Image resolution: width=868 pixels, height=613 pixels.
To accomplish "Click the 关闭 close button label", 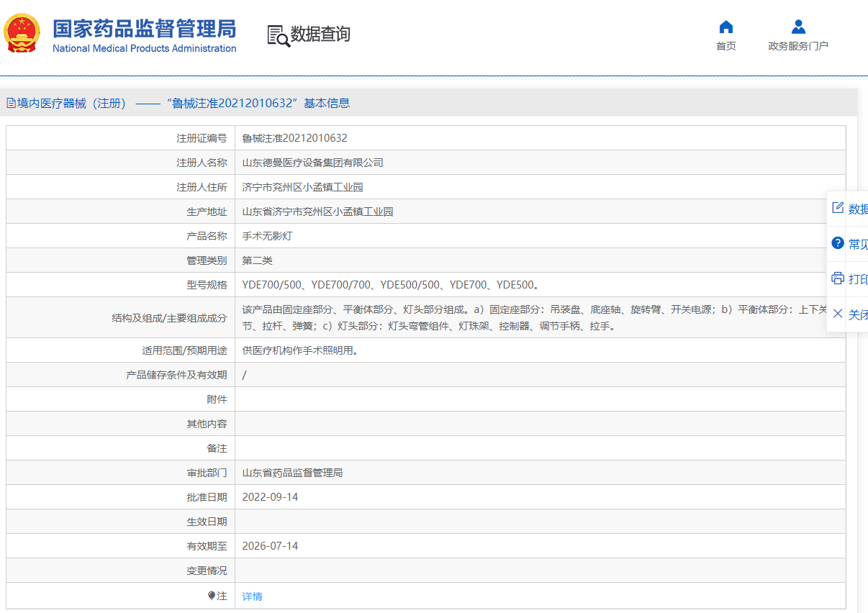I will tap(858, 314).
